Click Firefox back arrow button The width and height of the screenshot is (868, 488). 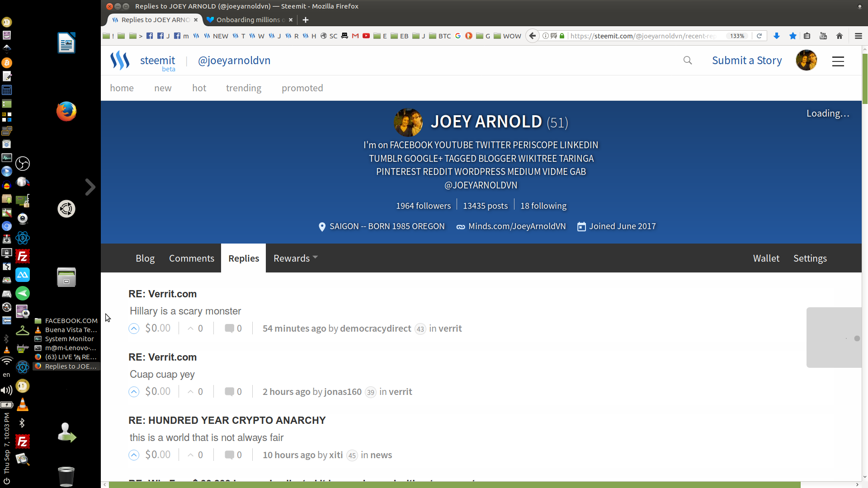(533, 36)
